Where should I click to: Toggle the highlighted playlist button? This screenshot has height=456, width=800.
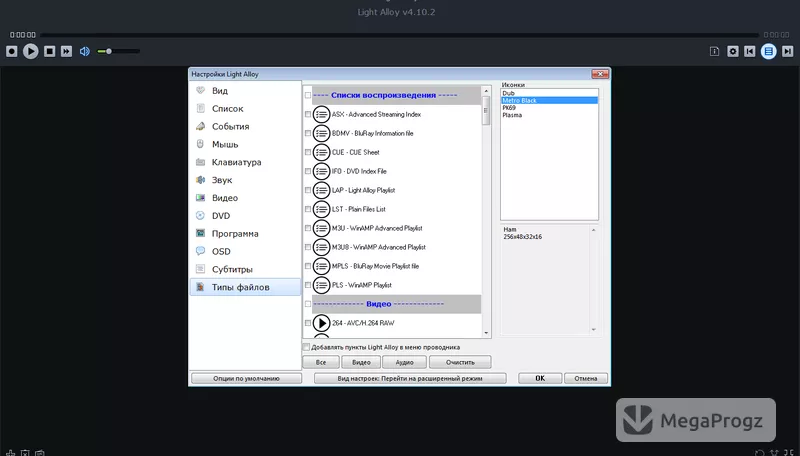(768, 51)
